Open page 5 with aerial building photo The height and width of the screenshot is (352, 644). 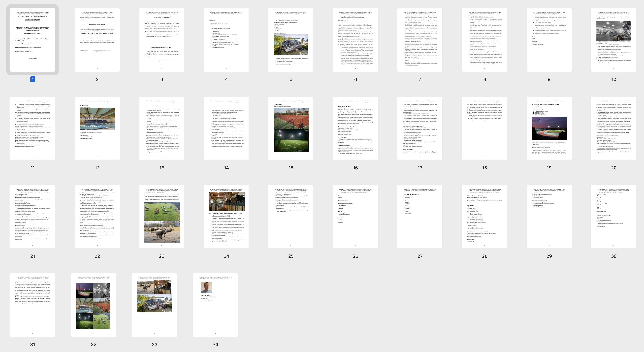pos(290,40)
